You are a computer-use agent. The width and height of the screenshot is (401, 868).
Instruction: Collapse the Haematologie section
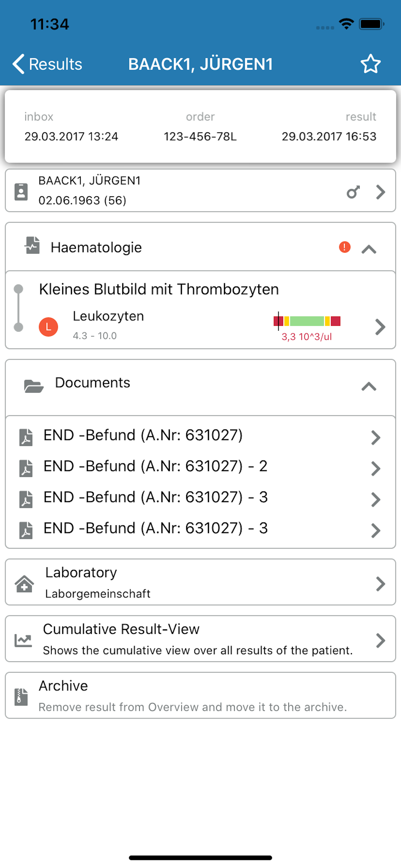(x=369, y=249)
